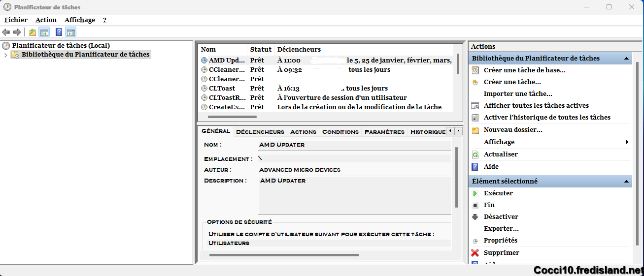Click the blue Help toolbar icon
The height and width of the screenshot is (276, 644).
59,32
